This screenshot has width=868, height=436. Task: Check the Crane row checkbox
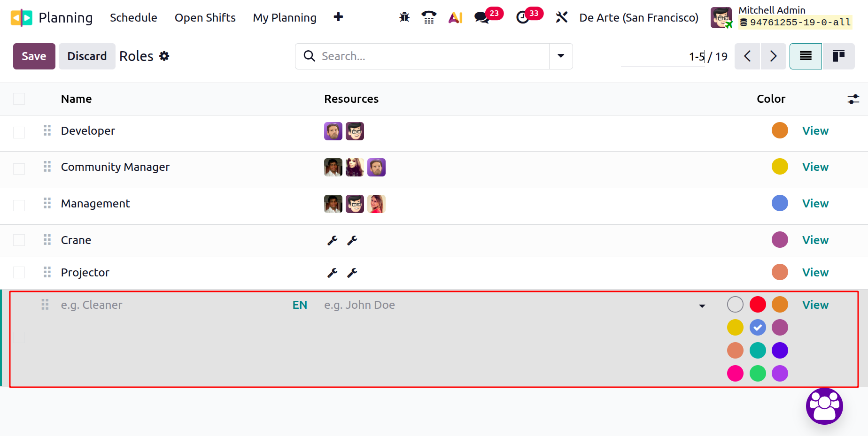pyautogui.click(x=19, y=240)
